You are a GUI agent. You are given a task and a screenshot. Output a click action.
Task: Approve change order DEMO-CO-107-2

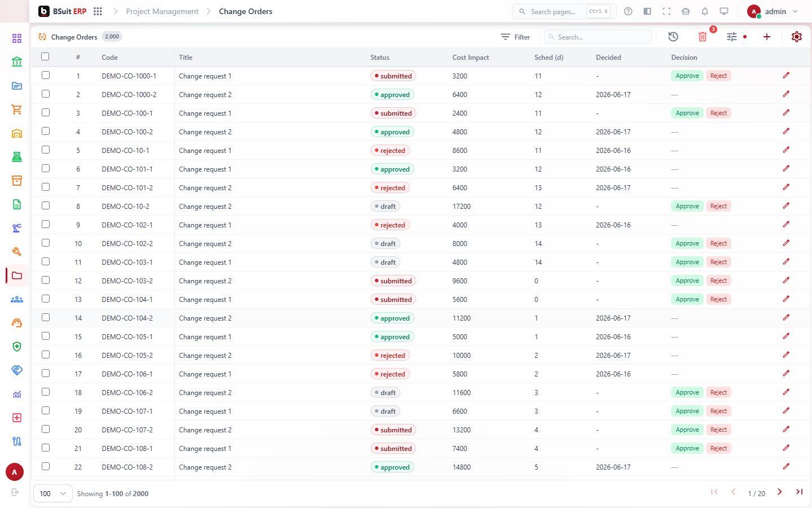point(687,430)
